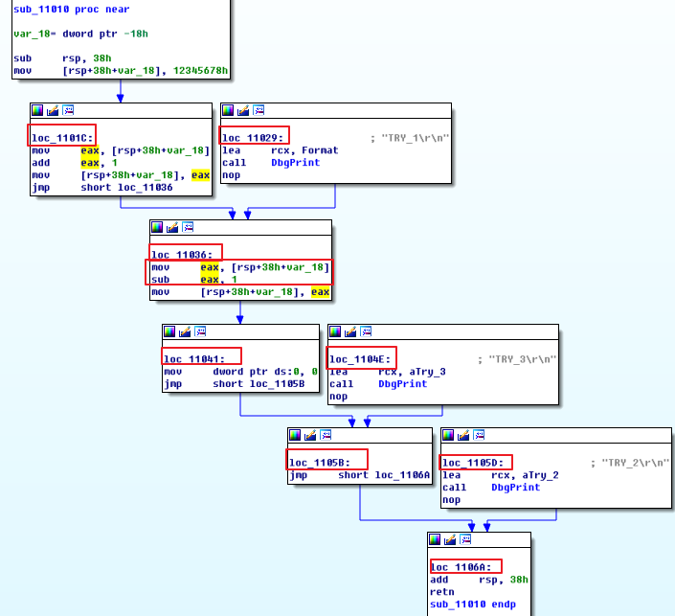Click the pencil icon of the loc_1105D TRY_2 block

(x=463, y=436)
